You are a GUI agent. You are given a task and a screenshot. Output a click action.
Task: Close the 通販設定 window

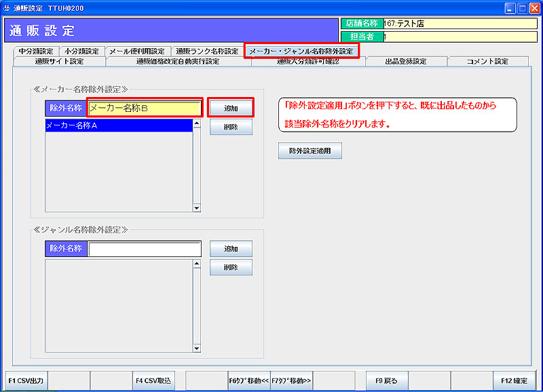pos(535,8)
